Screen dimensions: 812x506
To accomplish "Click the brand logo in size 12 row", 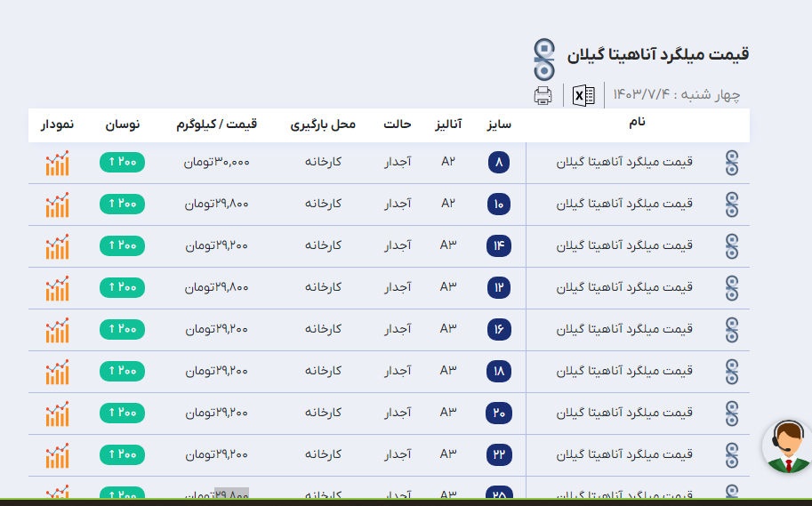I will [731, 287].
